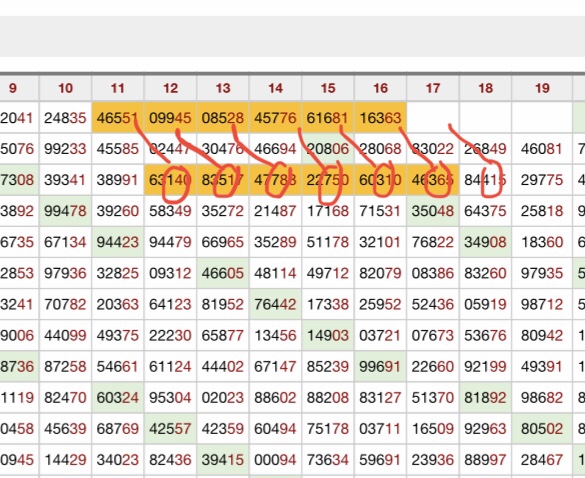This screenshot has width=585, height=478.
Task: Click column header 11
Action: [118, 88]
